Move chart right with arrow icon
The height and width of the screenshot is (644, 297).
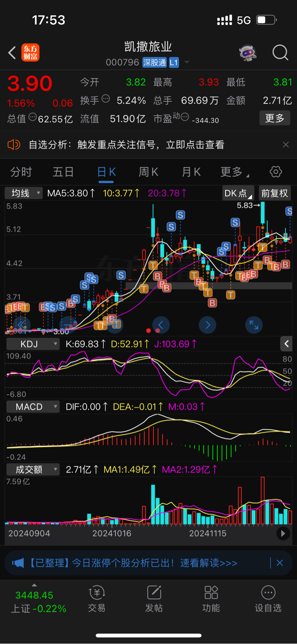coord(208,325)
